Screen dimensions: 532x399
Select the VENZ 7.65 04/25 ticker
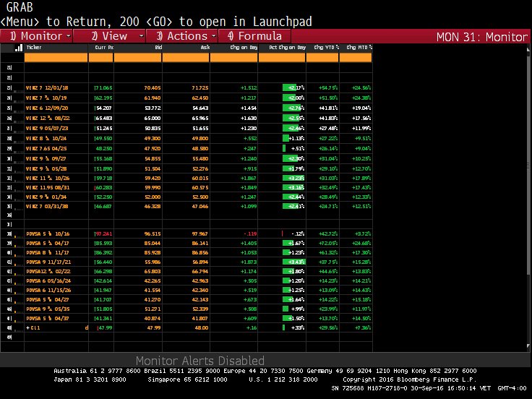tap(46, 149)
